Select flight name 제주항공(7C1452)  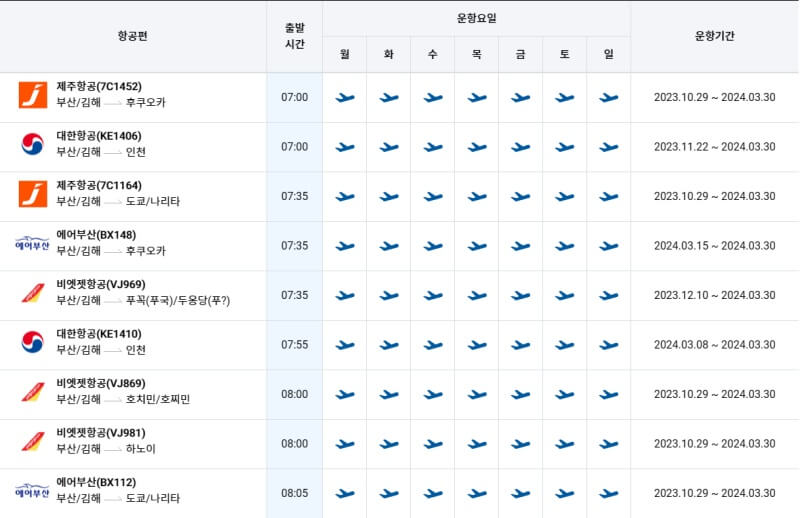[x=99, y=86]
